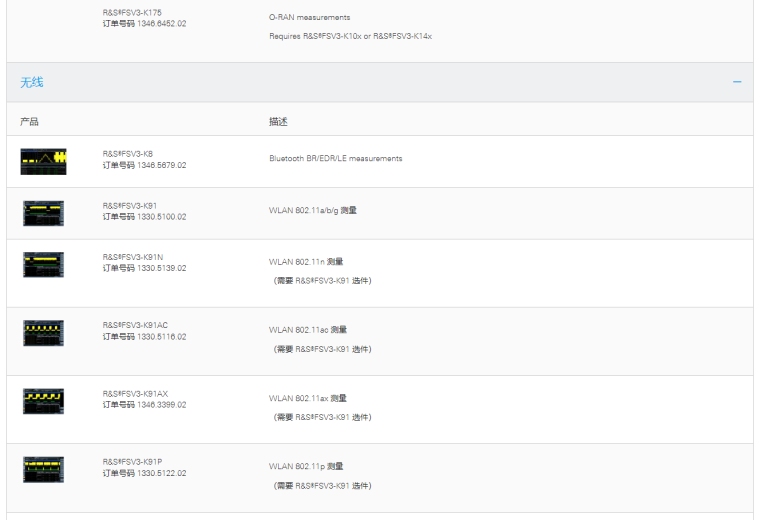Image resolution: width=760 pixels, height=520 pixels.
Task: Click the R&S FSV3-K91AX product name
Action: coord(135,393)
